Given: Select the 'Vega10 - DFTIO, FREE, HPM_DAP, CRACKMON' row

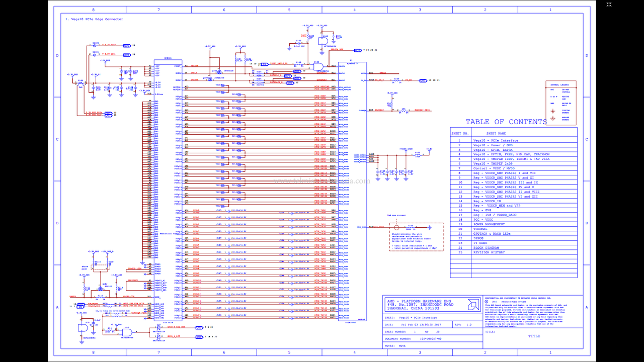Looking at the screenshot, I should [514, 154].
